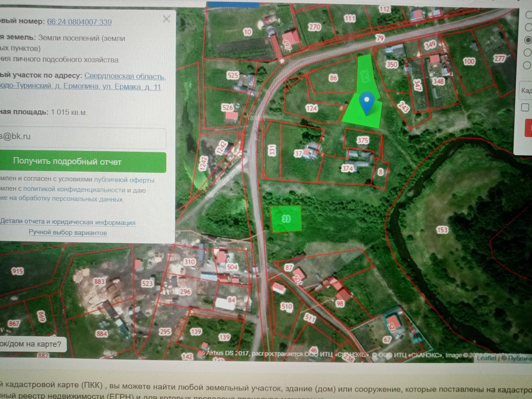Click the green parcel labeled 33

[x=286, y=219]
